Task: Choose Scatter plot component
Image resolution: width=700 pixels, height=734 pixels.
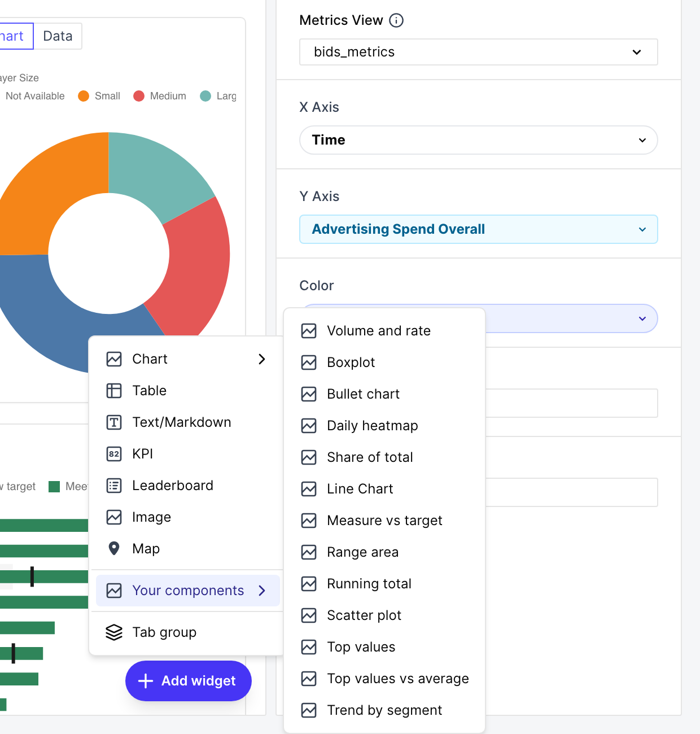Action: [384, 615]
